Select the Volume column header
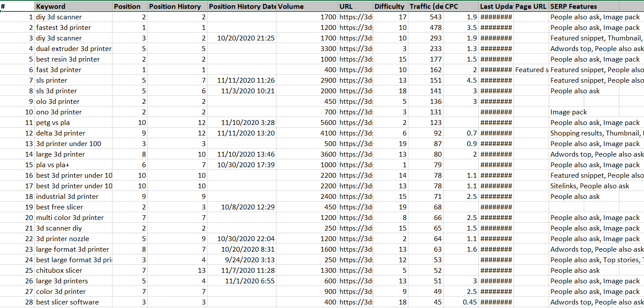This screenshot has width=644, height=308. [x=308, y=7]
